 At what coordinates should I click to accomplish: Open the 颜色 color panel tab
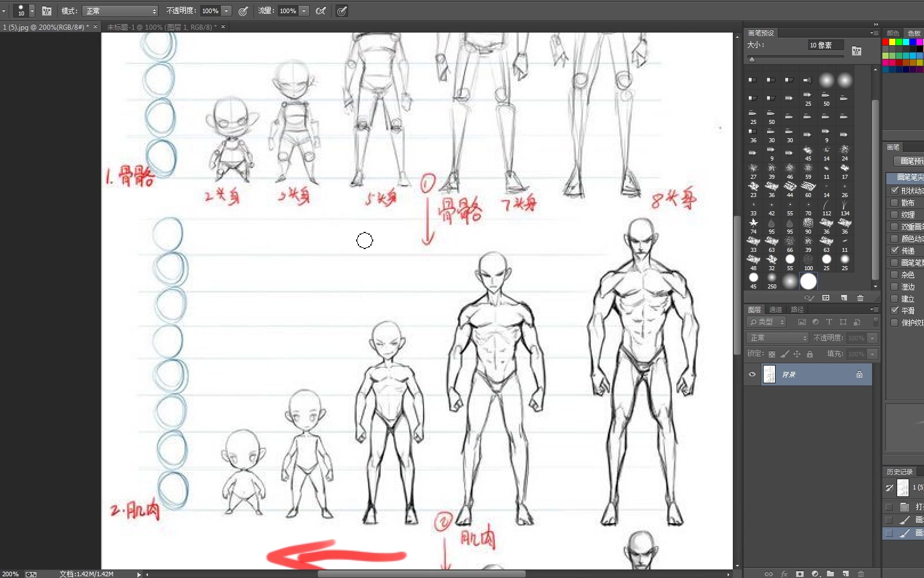point(893,33)
